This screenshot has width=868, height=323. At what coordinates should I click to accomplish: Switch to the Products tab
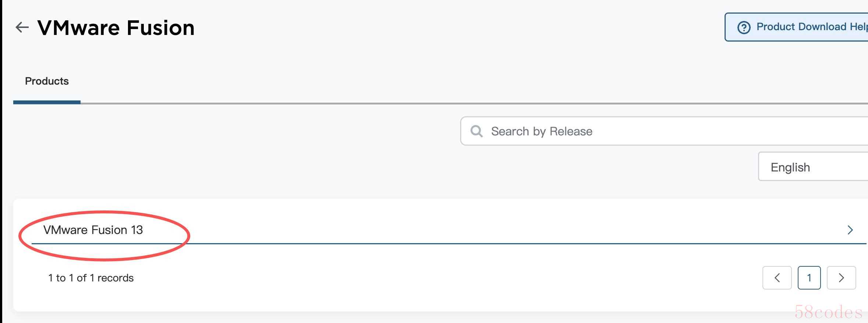pos(47,81)
